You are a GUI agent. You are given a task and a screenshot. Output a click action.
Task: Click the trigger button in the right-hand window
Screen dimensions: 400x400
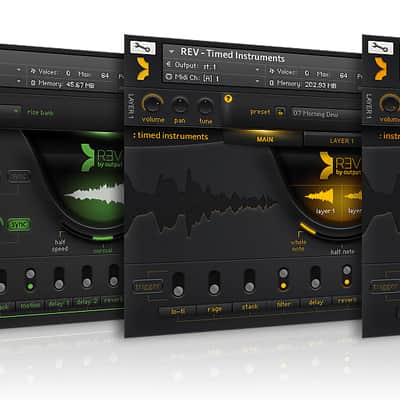[x=385, y=286]
